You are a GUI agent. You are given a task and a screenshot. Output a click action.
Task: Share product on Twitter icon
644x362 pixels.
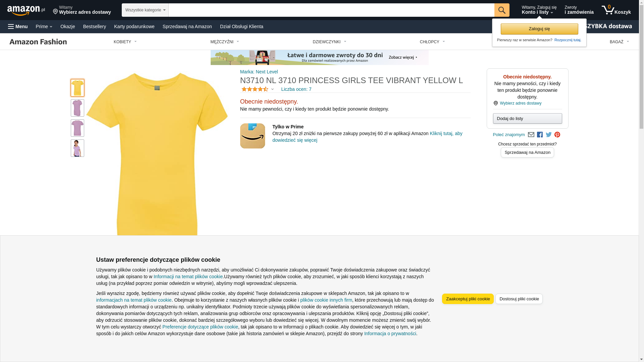[548, 135]
